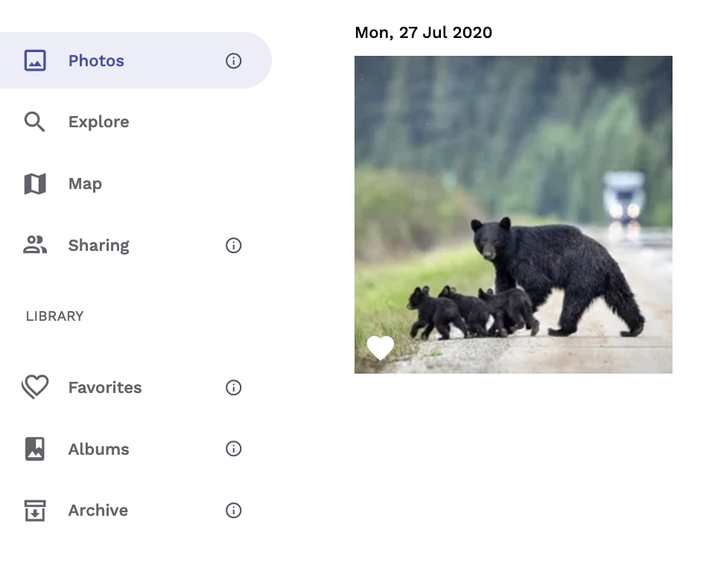Show info tooltip beside Favorites
This screenshot has width=712, height=588.
point(233,388)
